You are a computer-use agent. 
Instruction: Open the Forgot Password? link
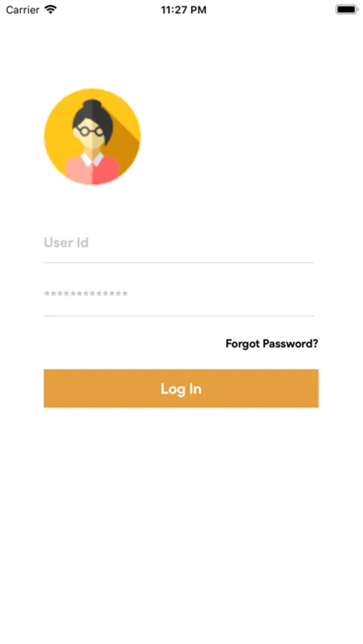click(x=272, y=343)
